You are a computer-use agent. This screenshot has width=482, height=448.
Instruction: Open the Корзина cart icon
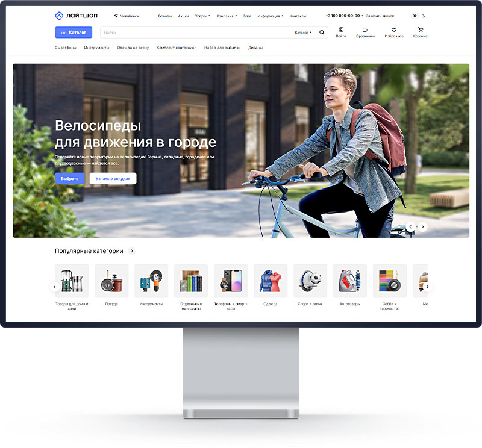[x=420, y=30]
